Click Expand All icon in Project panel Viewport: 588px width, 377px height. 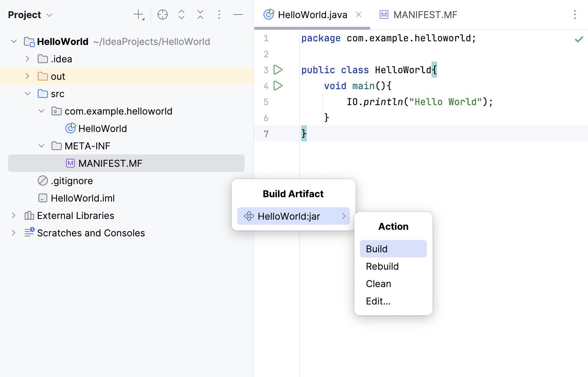[x=181, y=15]
